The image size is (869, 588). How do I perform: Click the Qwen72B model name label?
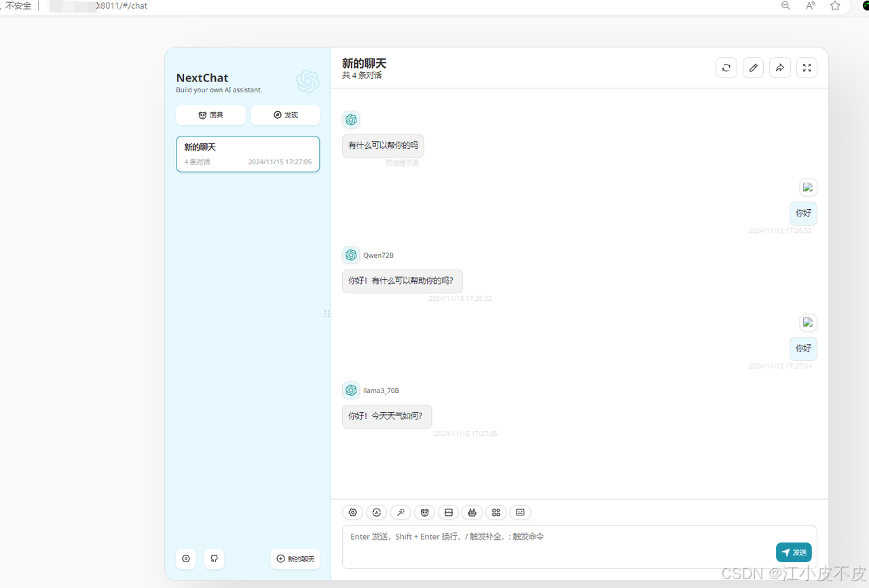378,255
